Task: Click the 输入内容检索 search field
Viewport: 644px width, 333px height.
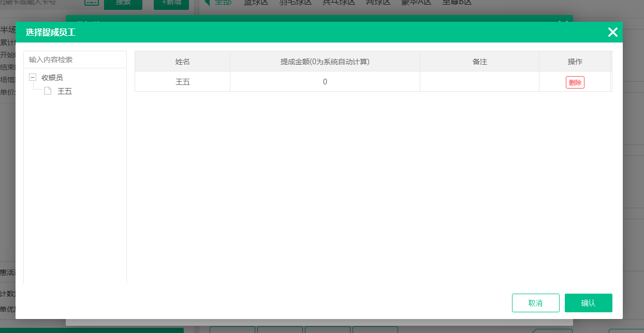Action: pos(75,59)
